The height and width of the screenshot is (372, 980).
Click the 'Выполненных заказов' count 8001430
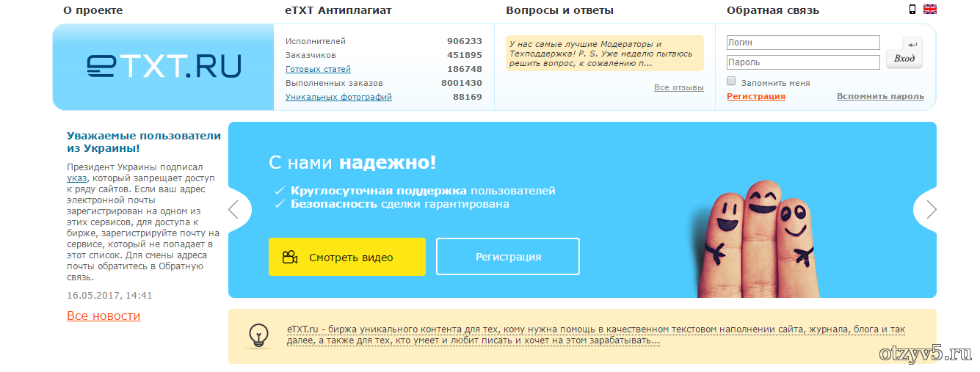click(462, 83)
